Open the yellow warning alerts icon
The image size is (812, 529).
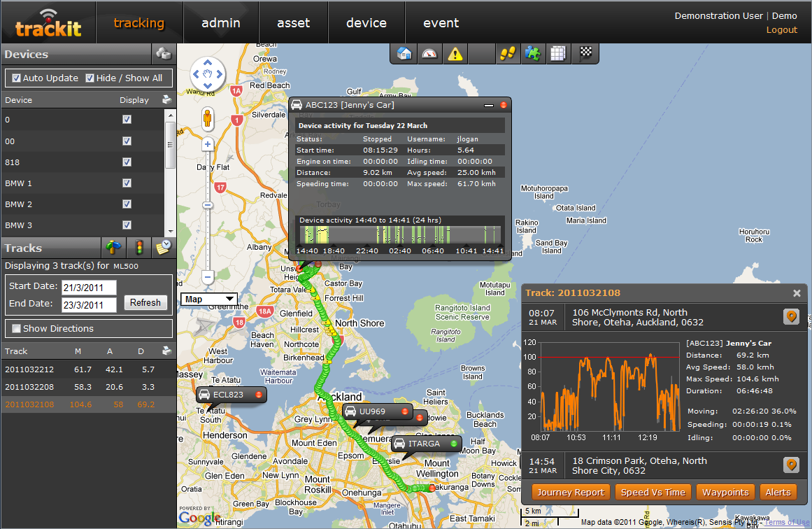[x=455, y=53]
